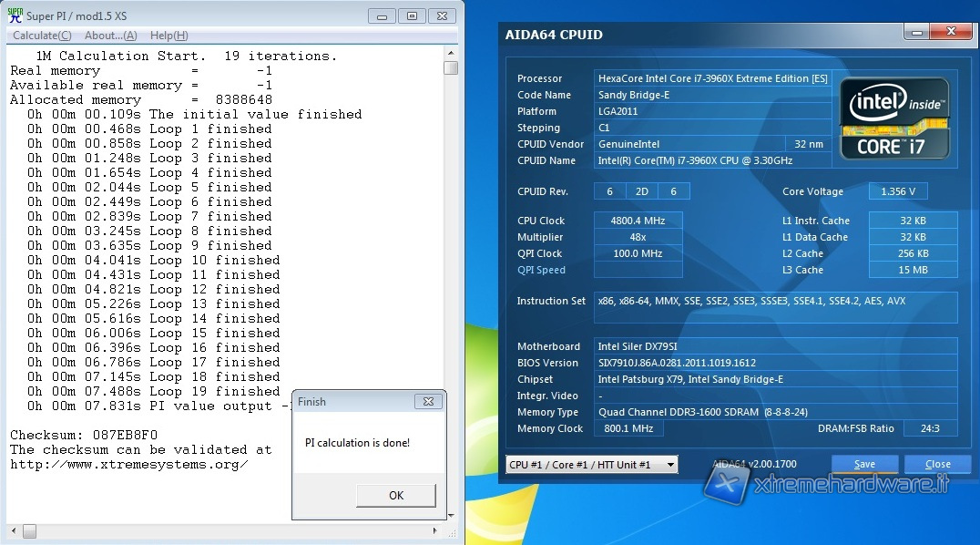This screenshot has height=545, width=980.
Task: Open the Calculate menu
Action: [42, 36]
